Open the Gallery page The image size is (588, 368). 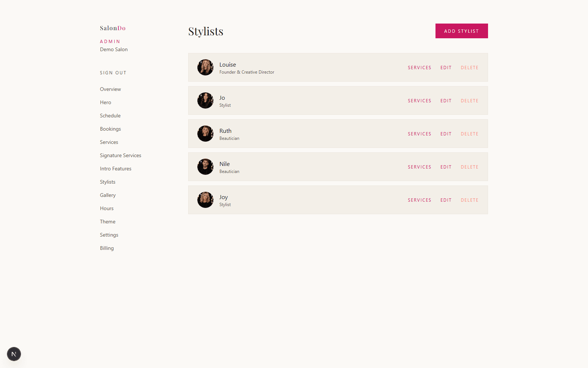coord(108,195)
